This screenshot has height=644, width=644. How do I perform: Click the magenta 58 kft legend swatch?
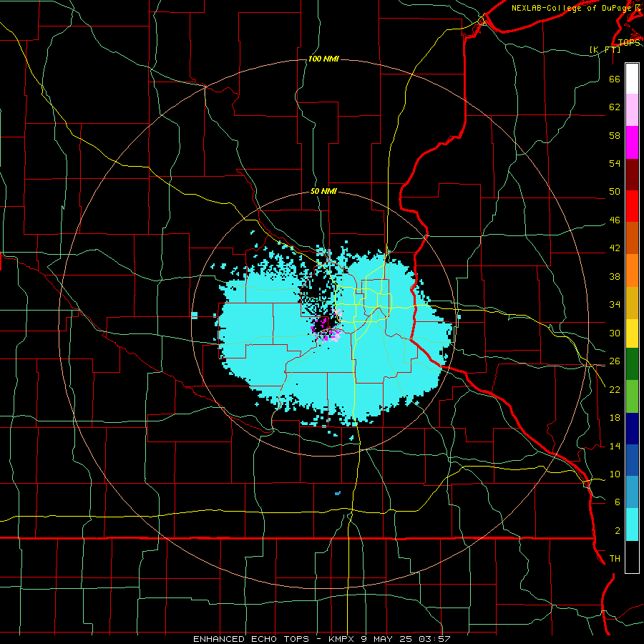coord(632,142)
